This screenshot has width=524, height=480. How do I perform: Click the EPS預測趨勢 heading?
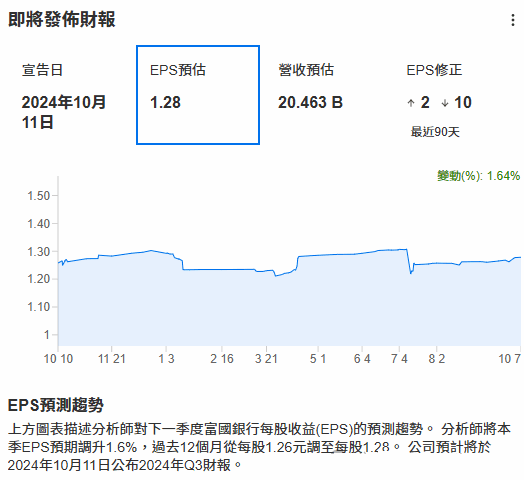(x=56, y=405)
